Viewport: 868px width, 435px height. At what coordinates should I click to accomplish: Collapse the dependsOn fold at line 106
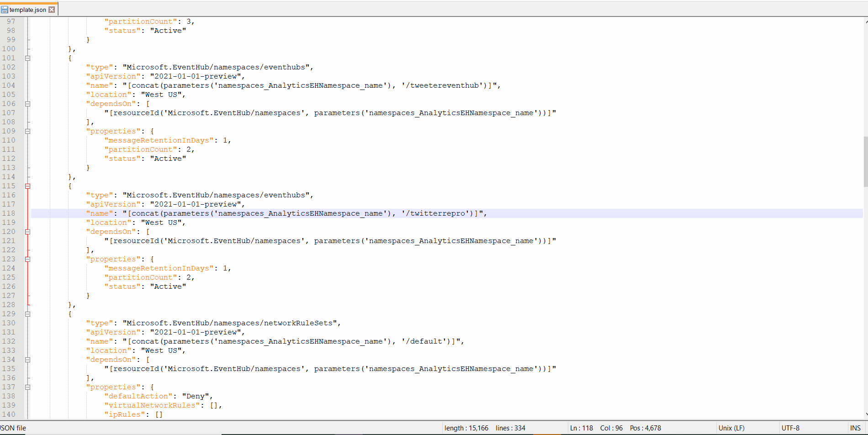pos(28,104)
